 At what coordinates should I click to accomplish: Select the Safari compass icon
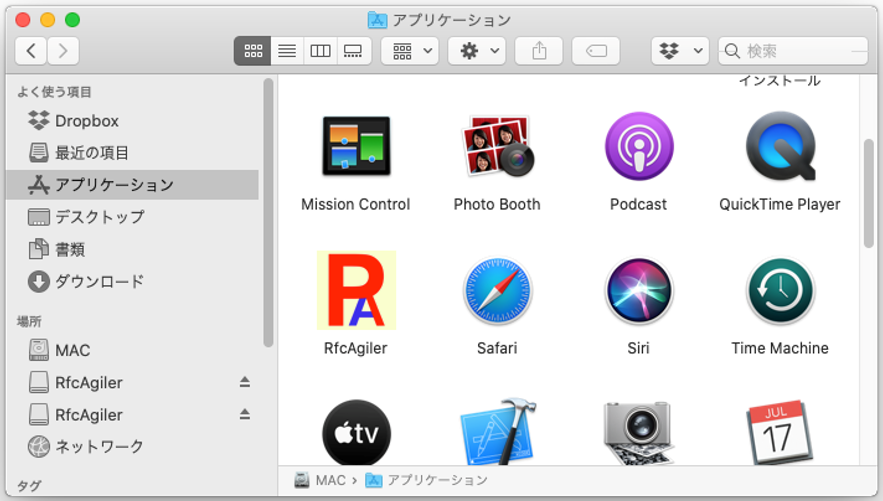[x=497, y=290]
